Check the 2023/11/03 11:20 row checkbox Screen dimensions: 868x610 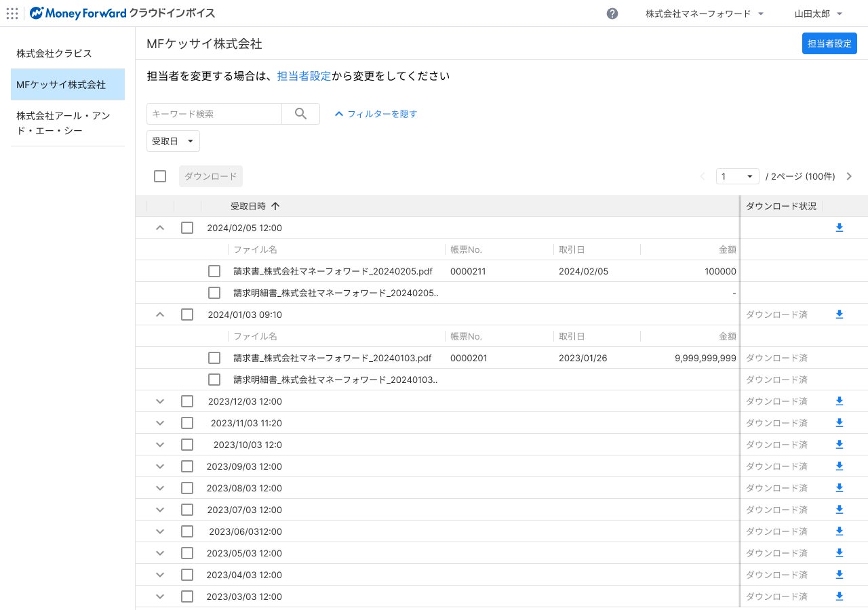click(x=187, y=423)
